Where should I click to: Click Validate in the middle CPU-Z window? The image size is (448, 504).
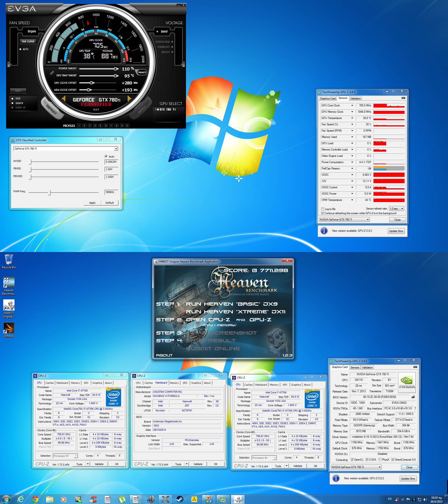pos(198,464)
